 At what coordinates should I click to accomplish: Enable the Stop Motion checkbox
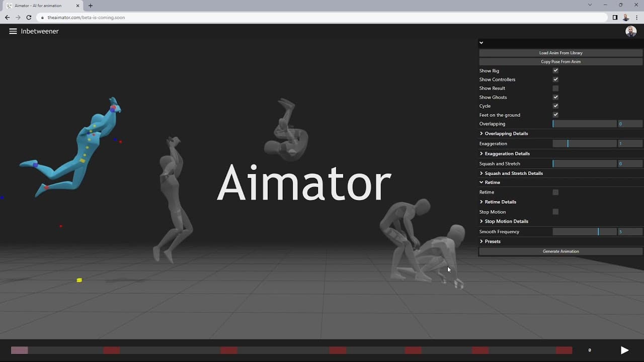(555, 212)
